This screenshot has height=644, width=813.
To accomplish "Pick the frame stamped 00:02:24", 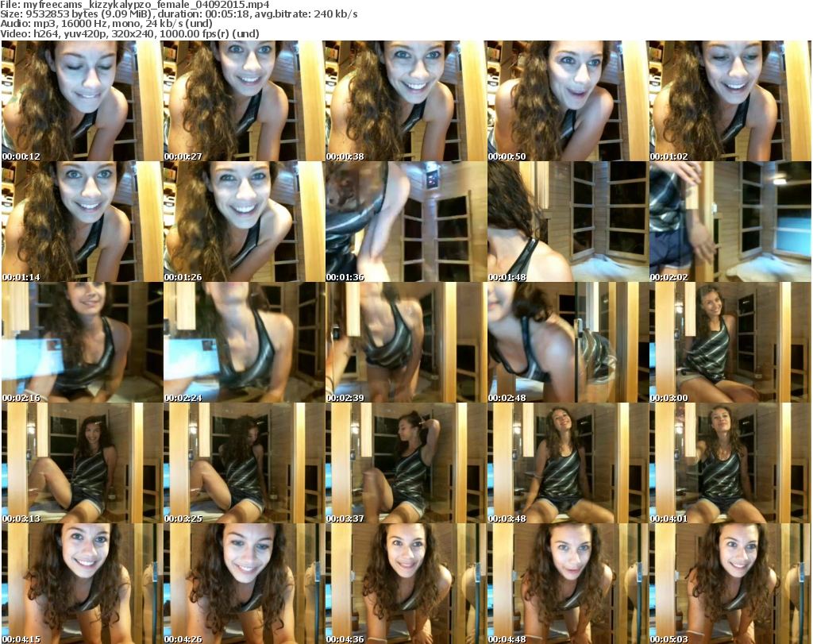I will pyautogui.click(x=245, y=342).
